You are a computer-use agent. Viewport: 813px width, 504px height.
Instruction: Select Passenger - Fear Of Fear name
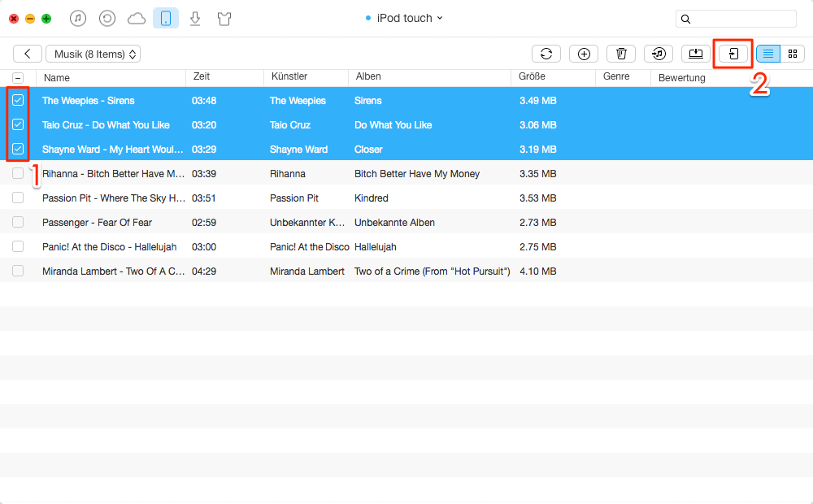97,223
